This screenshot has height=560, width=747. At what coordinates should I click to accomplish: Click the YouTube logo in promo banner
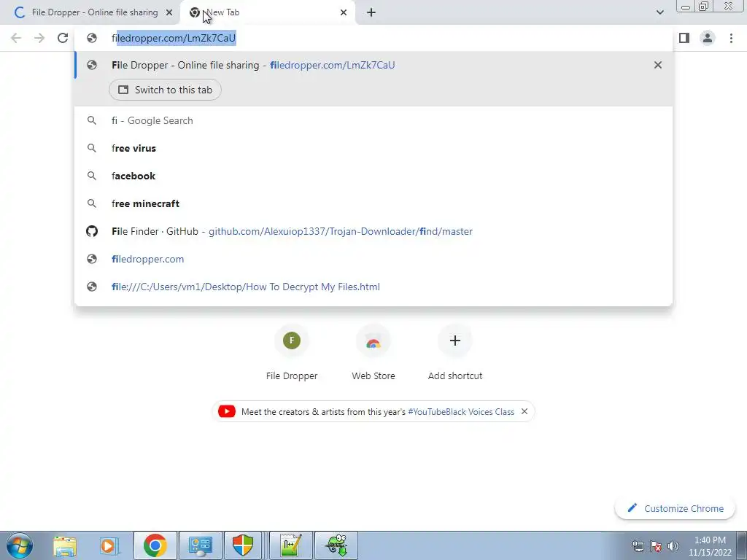point(227,411)
